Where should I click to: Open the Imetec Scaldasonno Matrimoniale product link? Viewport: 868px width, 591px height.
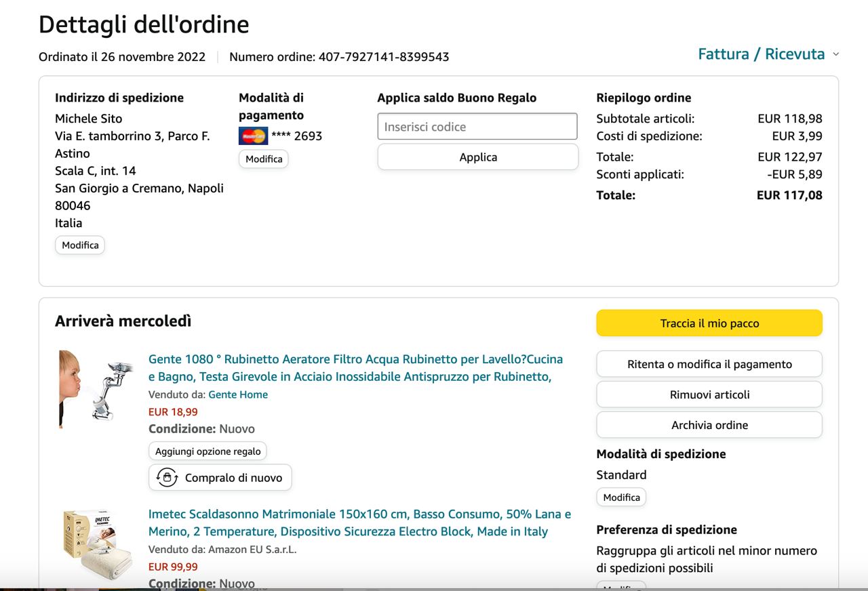coord(359,523)
